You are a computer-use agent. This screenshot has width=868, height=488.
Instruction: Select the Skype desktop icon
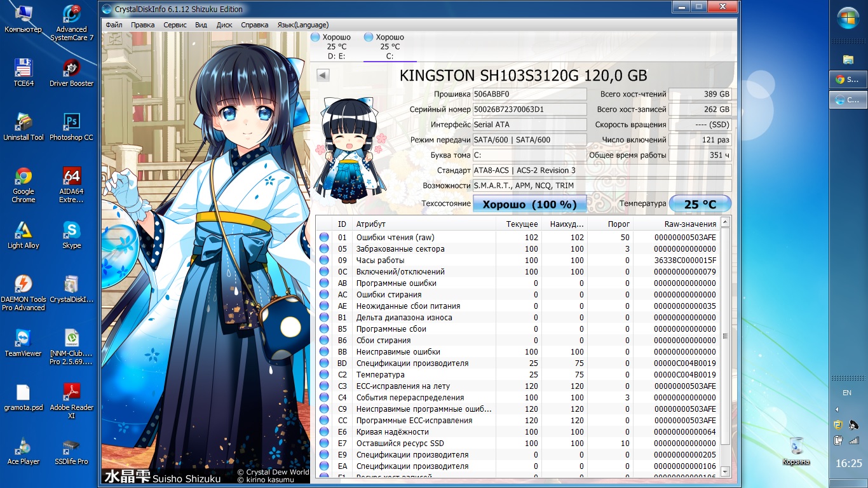(x=72, y=234)
